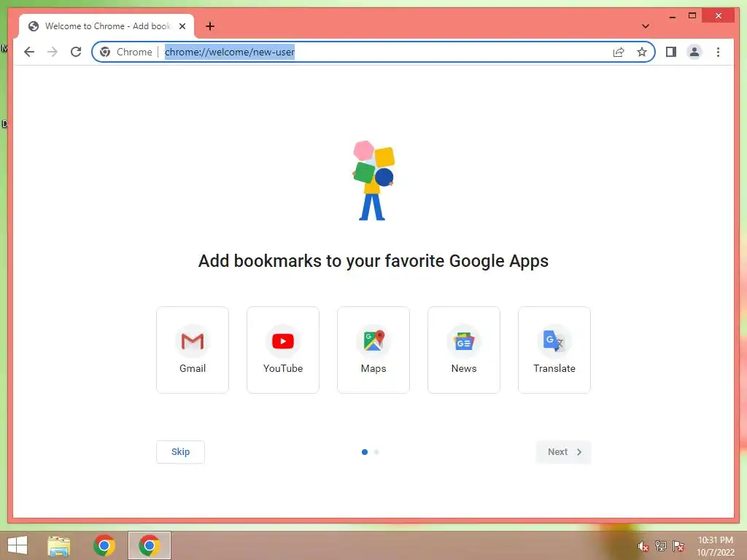The height and width of the screenshot is (560, 747).
Task: Click the active Chrome taskbar icon
Action: [149, 545]
